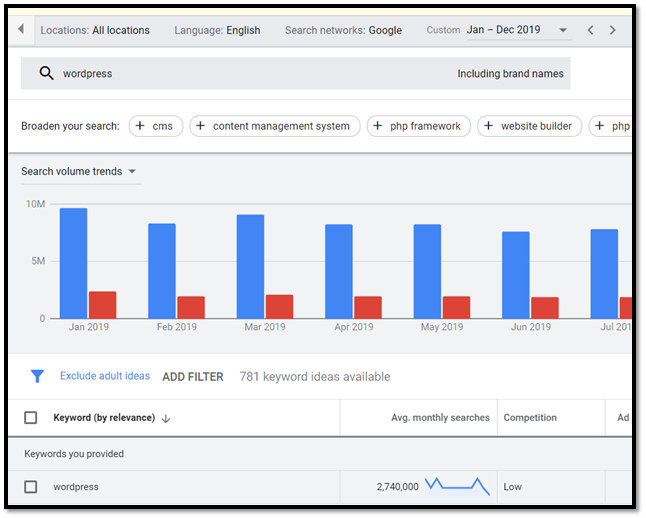
Task: Click the Avg. monthly searches column header
Action: 440,418
